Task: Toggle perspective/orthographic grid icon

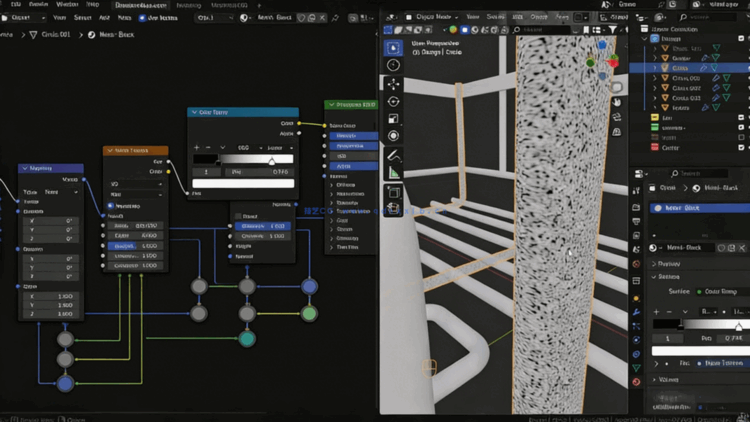Action: (617, 132)
